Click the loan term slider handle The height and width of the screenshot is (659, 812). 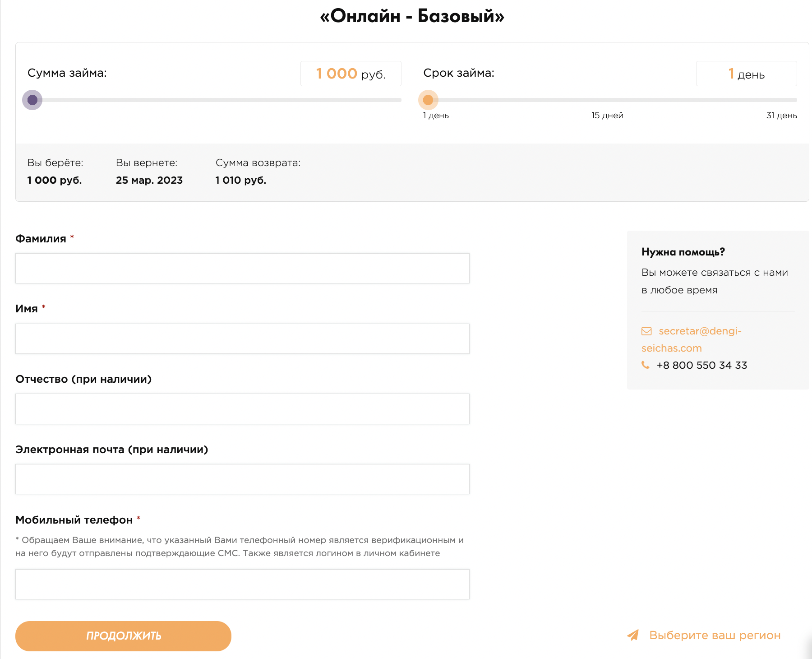(x=428, y=100)
